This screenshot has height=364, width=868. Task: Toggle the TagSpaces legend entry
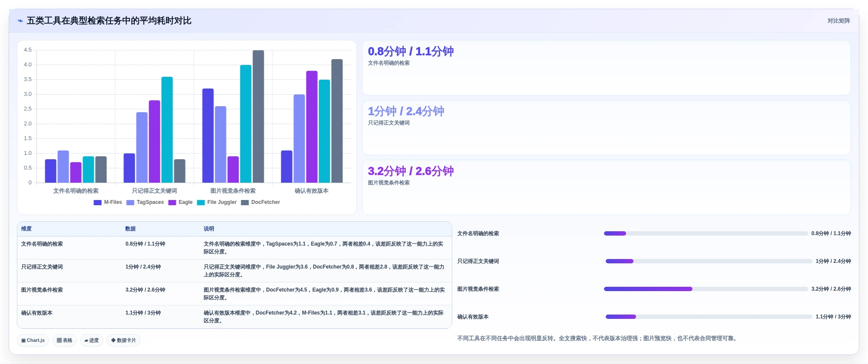145,202
